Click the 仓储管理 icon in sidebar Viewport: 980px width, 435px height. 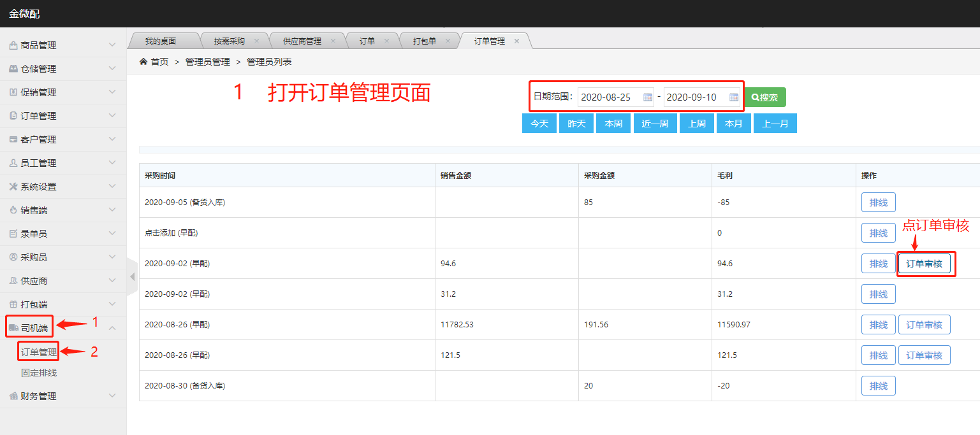13,69
